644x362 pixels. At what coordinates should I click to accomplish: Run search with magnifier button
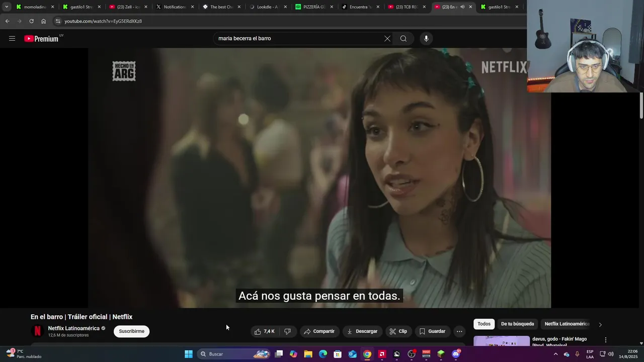(404, 39)
